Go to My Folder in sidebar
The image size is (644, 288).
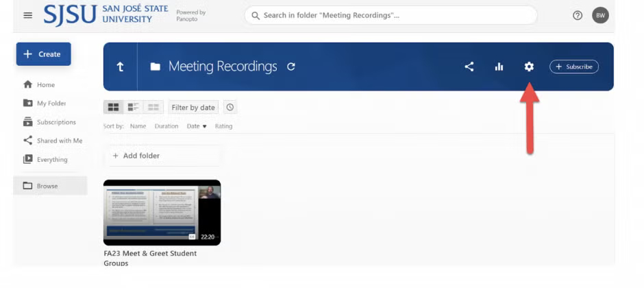pos(51,104)
